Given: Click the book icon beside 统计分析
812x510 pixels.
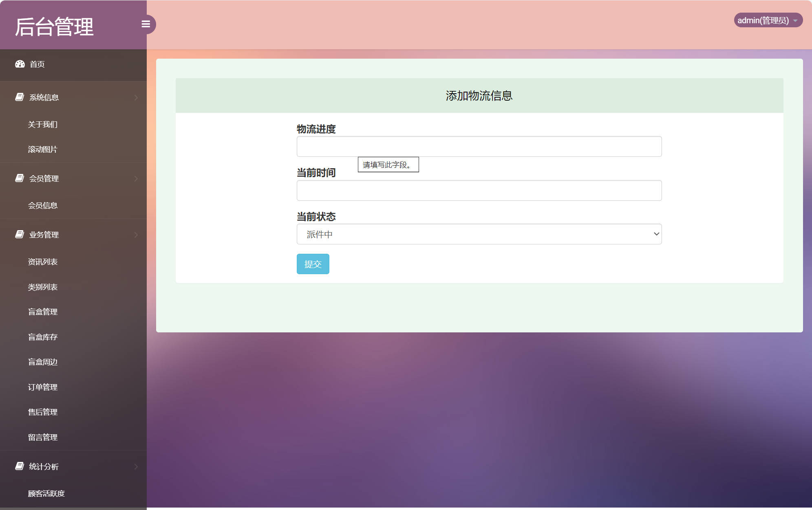Looking at the screenshot, I should pos(19,466).
